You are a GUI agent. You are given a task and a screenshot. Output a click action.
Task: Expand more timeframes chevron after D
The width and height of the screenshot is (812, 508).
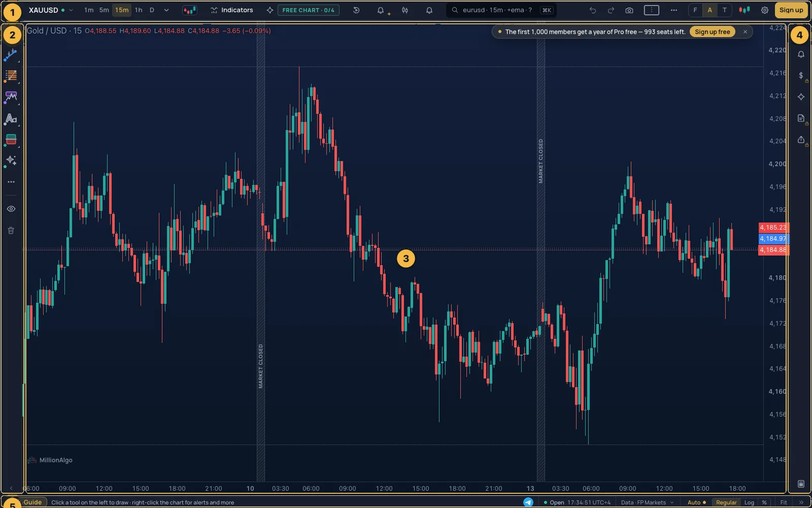166,10
